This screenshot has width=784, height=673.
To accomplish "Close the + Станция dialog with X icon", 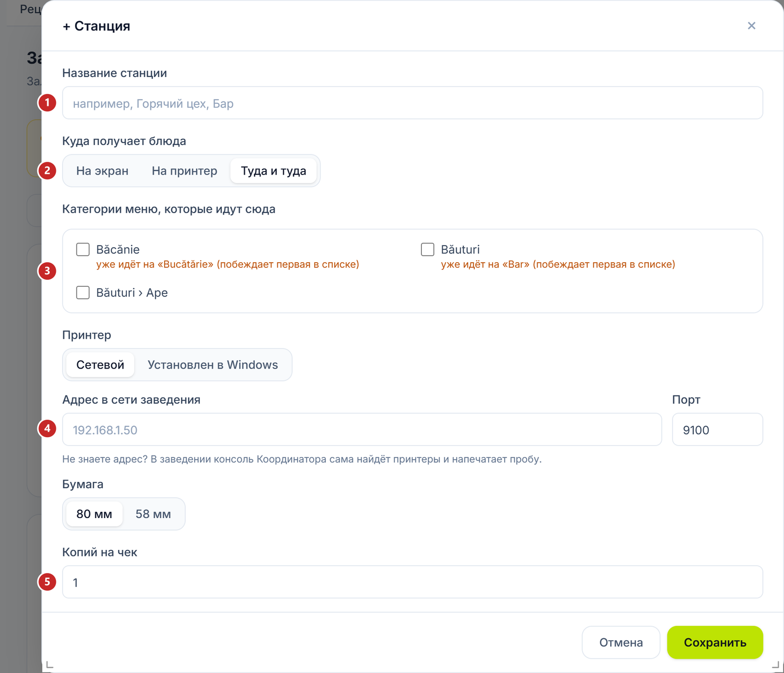I will [751, 25].
